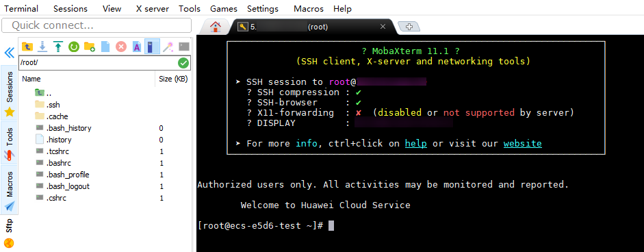
Task: Click the upload to current folder icon
Action: point(58,47)
